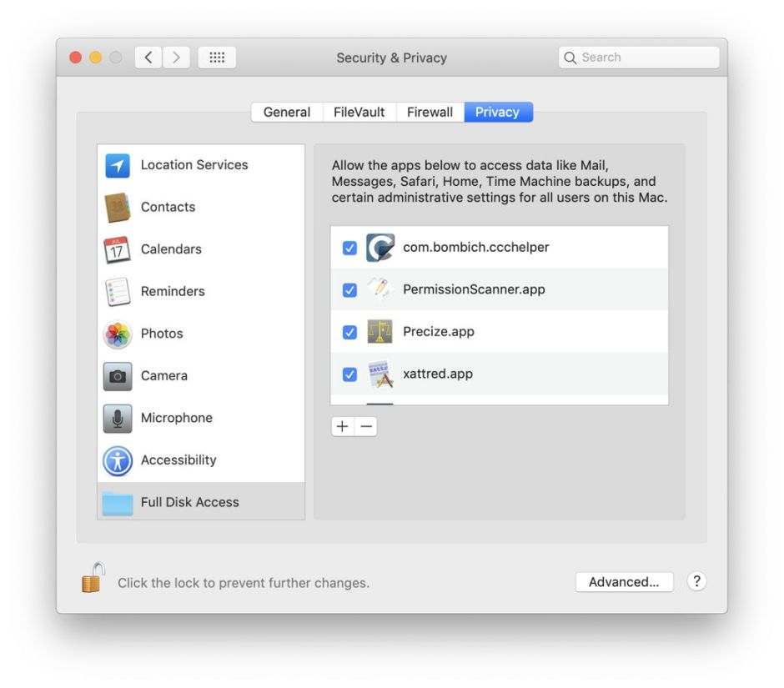This screenshot has width=784, height=688.
Task: Click the Advanced button
Action: coord(624,582)
